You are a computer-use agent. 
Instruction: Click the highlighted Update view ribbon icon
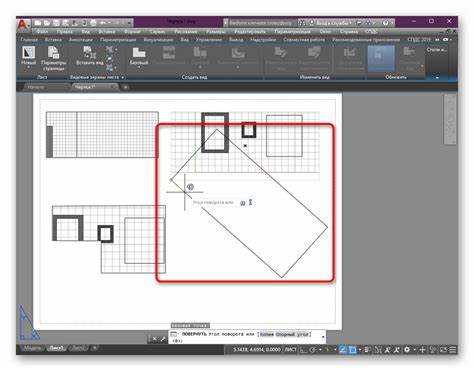point(381,58)
